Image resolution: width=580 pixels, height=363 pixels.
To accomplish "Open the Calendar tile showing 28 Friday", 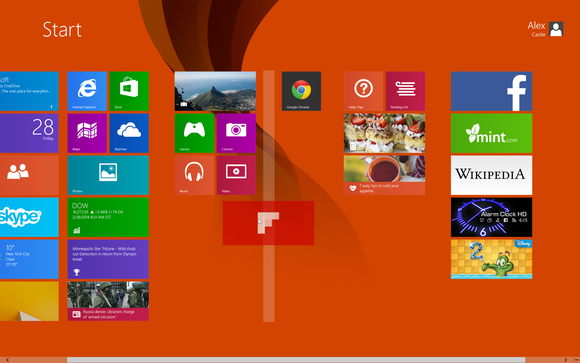I will tap(29, 133).
